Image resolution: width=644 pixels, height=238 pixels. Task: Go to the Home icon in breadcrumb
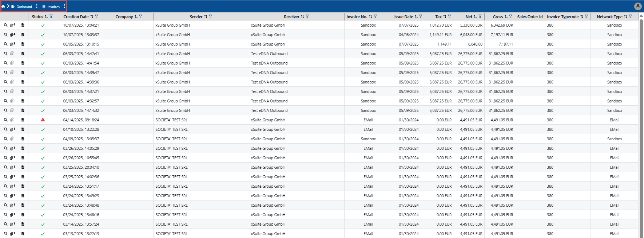click(3, 7)
